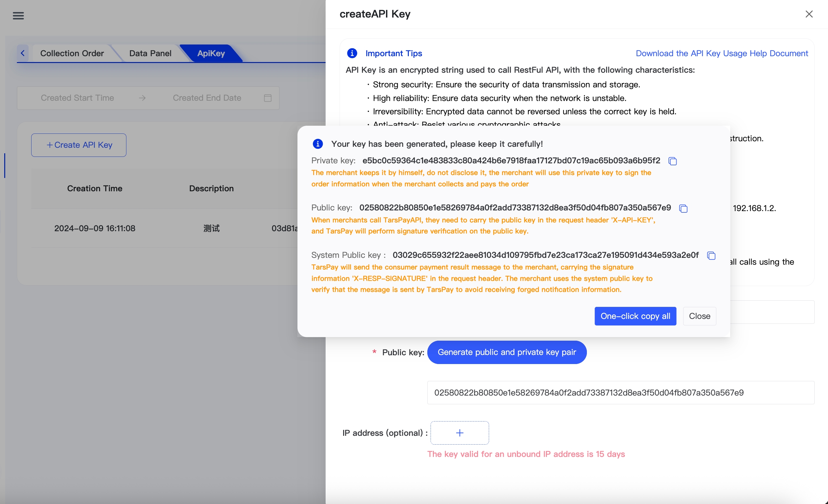This screenshot has width=828, height=504.
Task: Copy the private key value
Action: (x=672, y=161)
